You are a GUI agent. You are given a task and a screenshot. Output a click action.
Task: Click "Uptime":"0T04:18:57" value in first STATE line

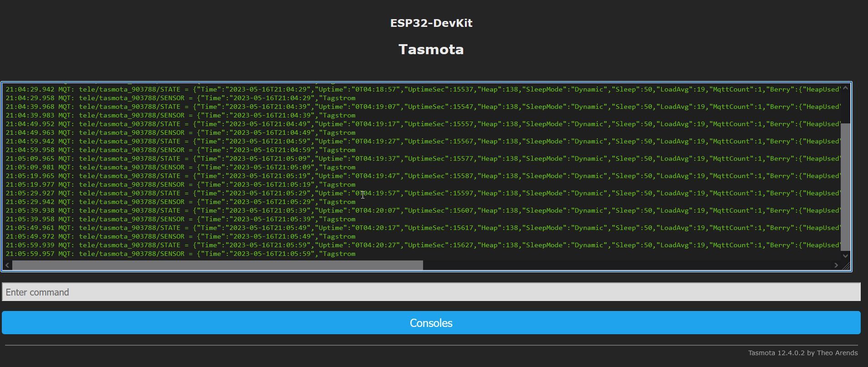pyautogui.click(x=357, y=89)
